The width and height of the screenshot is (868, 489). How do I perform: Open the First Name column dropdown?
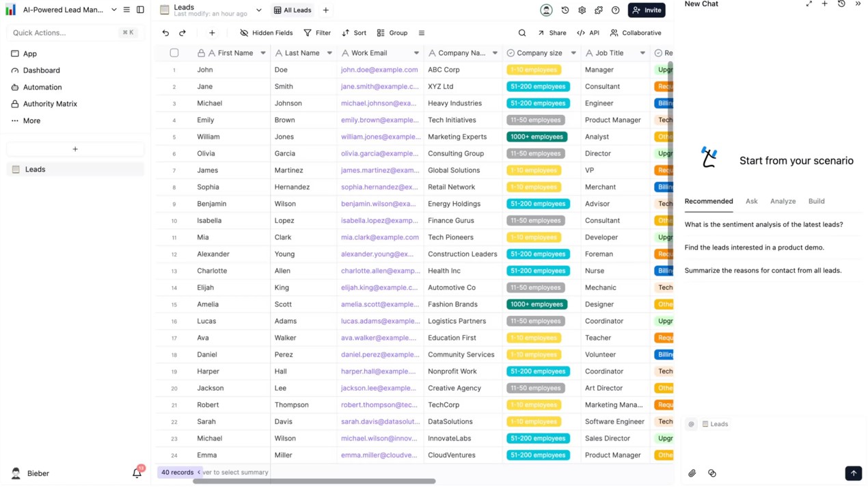263,53
